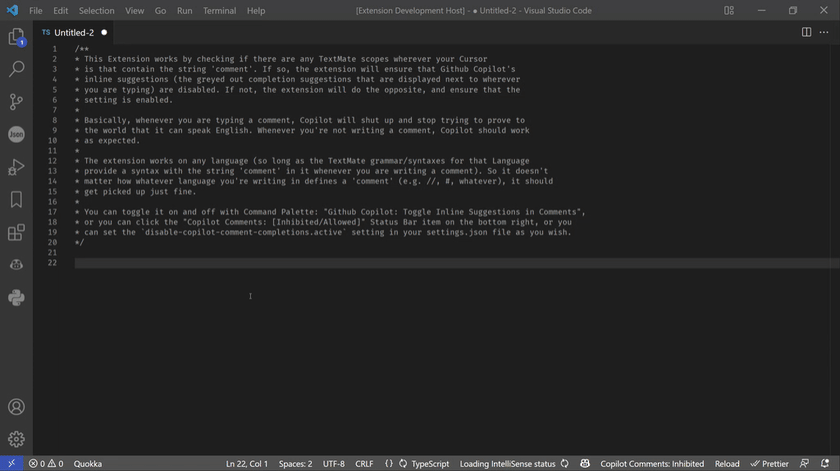Click 'disable-copilot-comment-completions.active' setting text

[244, 233]
